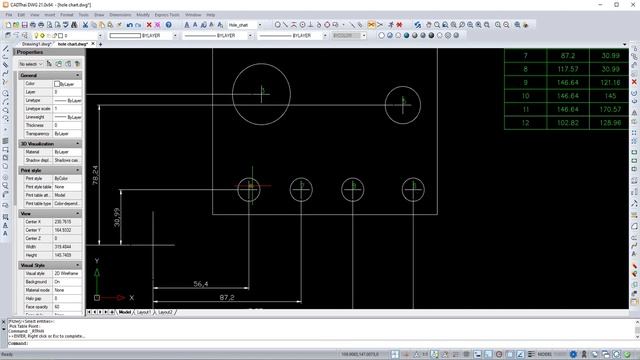Open the Dimensions menu
This screenshot has width=640, height=360.
point(120,15)
